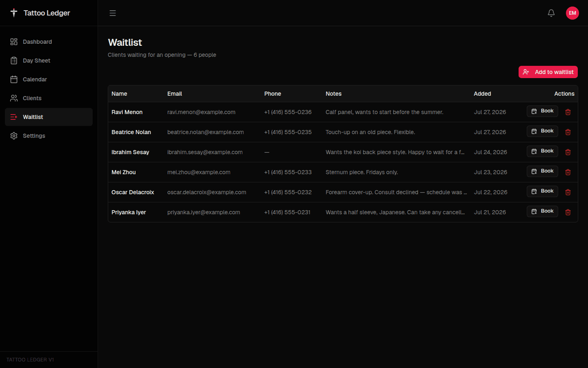Click the Name column header

click(119, 94)
